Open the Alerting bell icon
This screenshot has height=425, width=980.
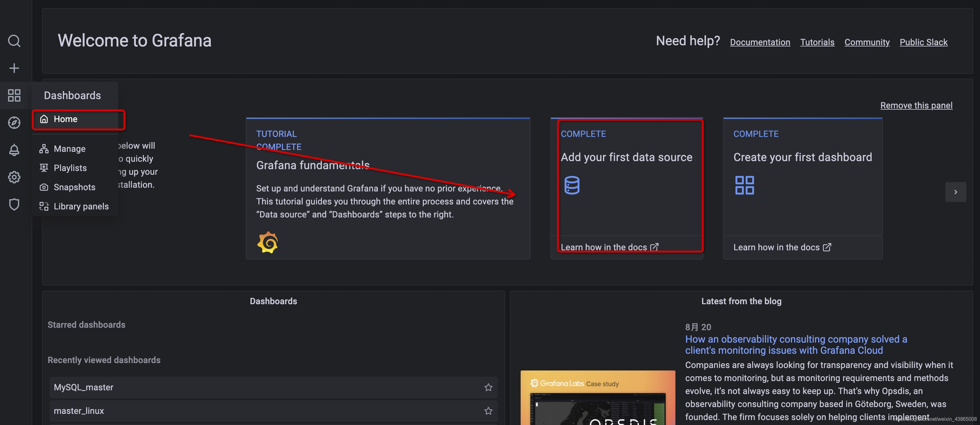(x=14, y=150)
